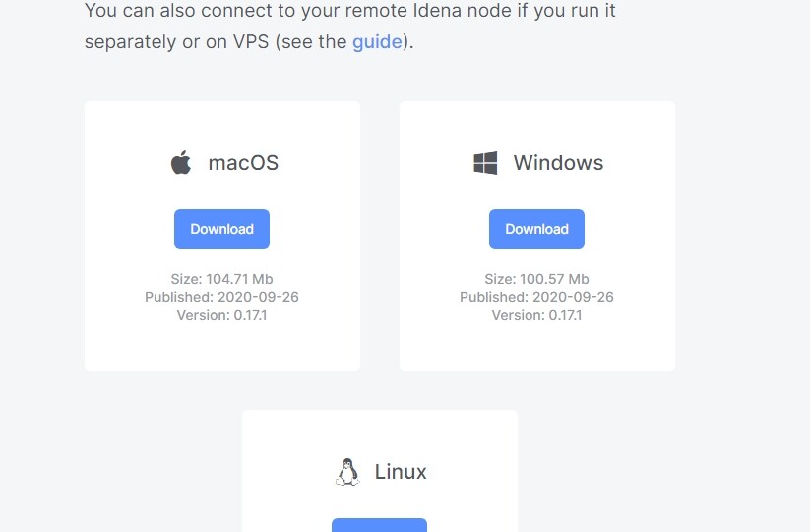Click the remote Idena node sentence

click(x=350, y=10)
